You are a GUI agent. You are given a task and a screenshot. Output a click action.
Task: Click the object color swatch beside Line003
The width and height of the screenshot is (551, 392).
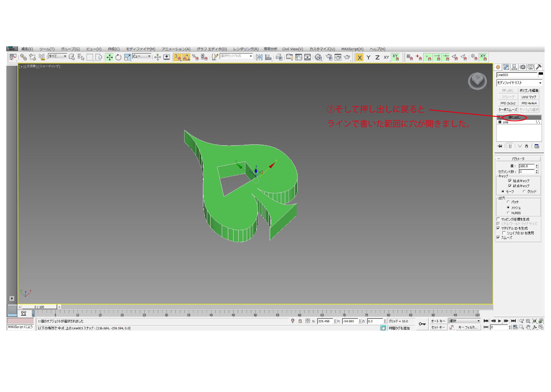[541, 74]
